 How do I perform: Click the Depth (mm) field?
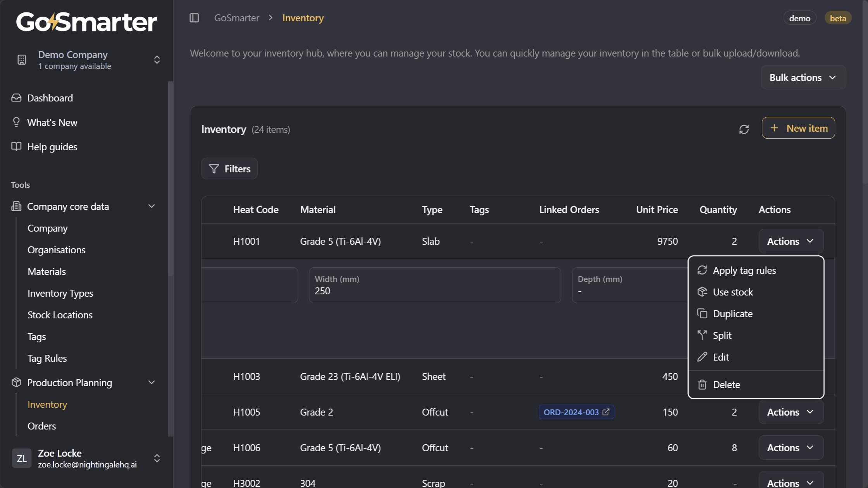[x=630, y=285]
